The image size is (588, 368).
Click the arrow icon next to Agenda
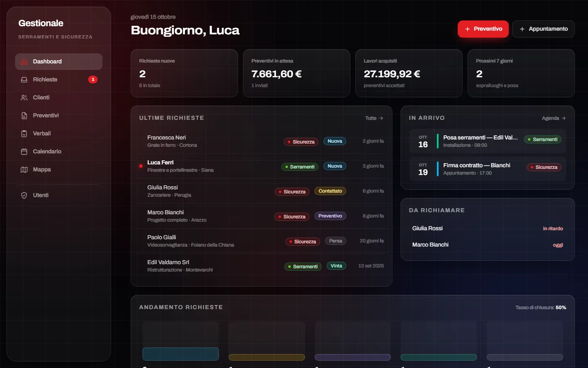point(563,118)
